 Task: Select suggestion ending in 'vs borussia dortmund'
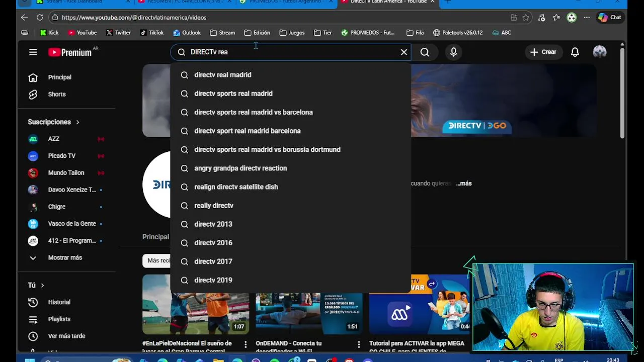pos(290,149)
